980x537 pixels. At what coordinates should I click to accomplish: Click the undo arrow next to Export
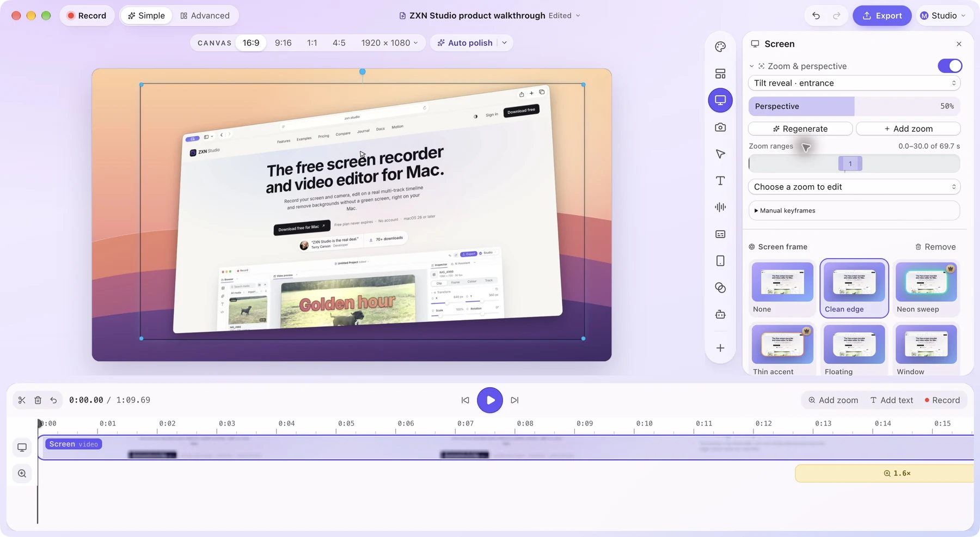[x=816, y=16]
